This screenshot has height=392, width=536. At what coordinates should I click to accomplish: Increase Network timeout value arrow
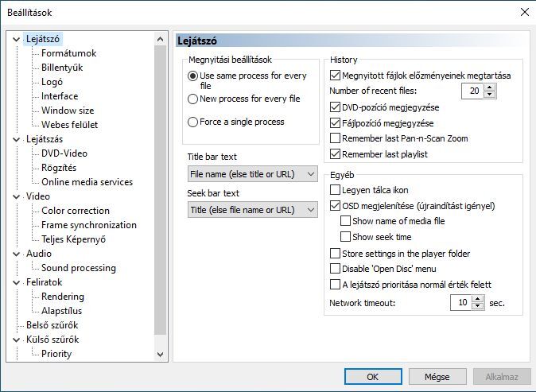point(477,299)
